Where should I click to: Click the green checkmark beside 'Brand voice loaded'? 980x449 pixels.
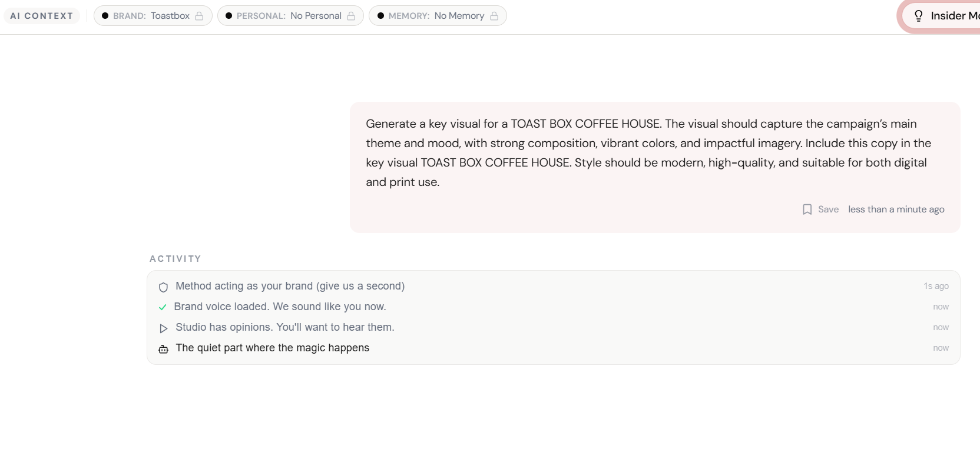[x=162, y=307]
